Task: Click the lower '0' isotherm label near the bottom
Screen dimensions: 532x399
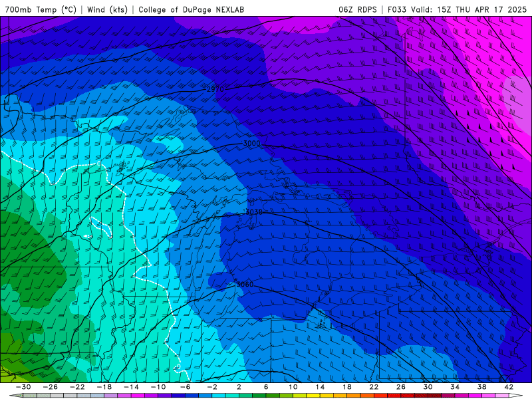Action: [x=178, y=366]
